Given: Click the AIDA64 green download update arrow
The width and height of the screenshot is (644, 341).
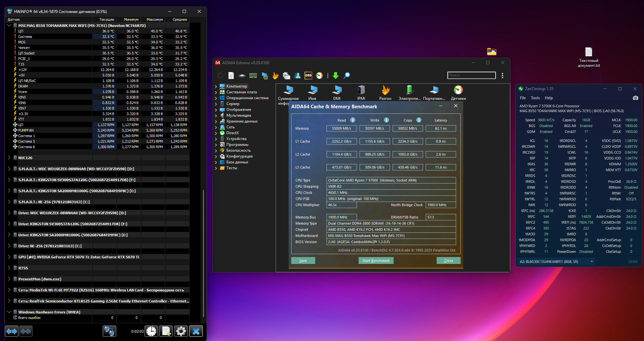Looking at the screenshot, I should click(x=336, y=76).
